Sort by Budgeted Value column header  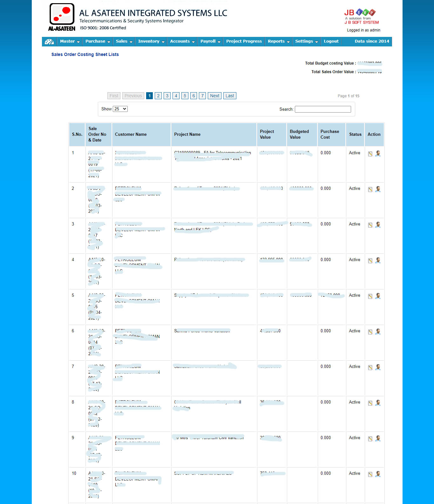coord(302,135)
